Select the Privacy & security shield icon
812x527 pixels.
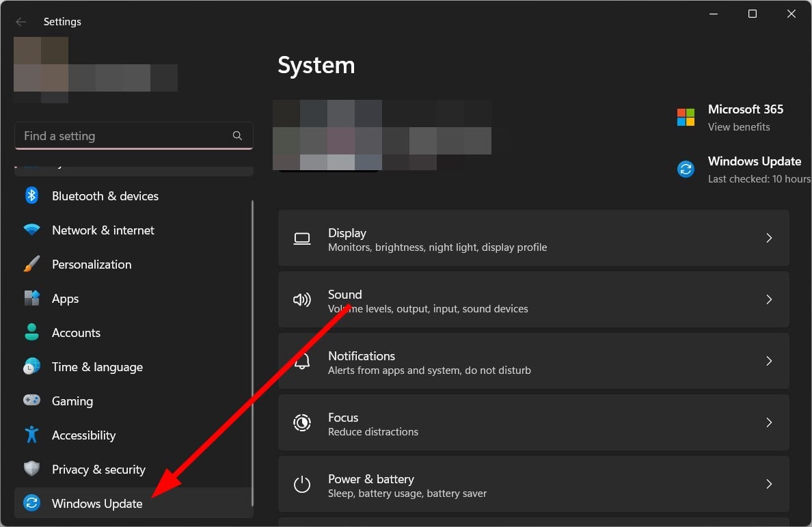[x=31, y=469]
